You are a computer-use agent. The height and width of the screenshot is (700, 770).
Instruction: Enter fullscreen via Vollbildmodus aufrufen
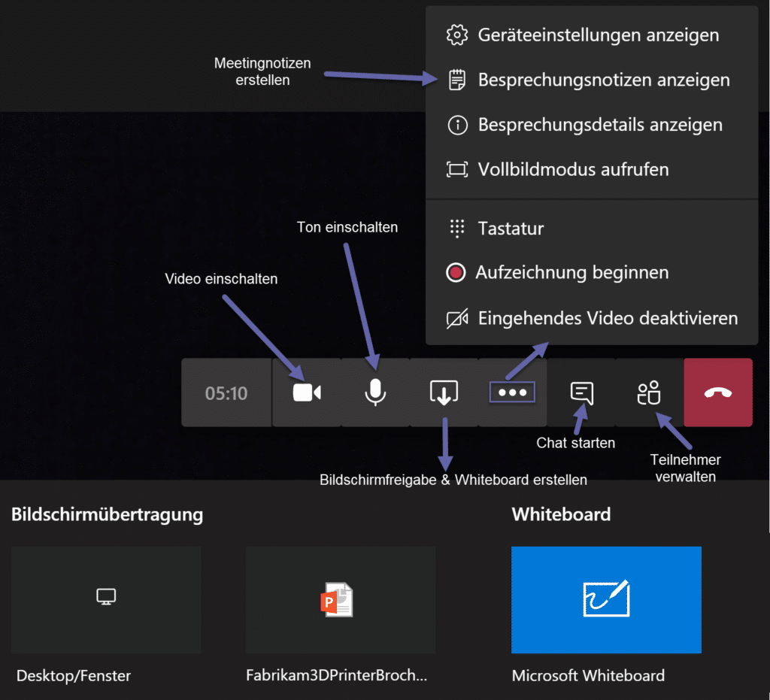point(573,169)
